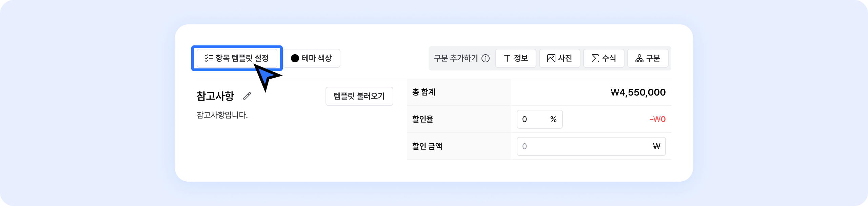Click the T icon for 정보
The image size is (868, 206).
coord(507,58)
